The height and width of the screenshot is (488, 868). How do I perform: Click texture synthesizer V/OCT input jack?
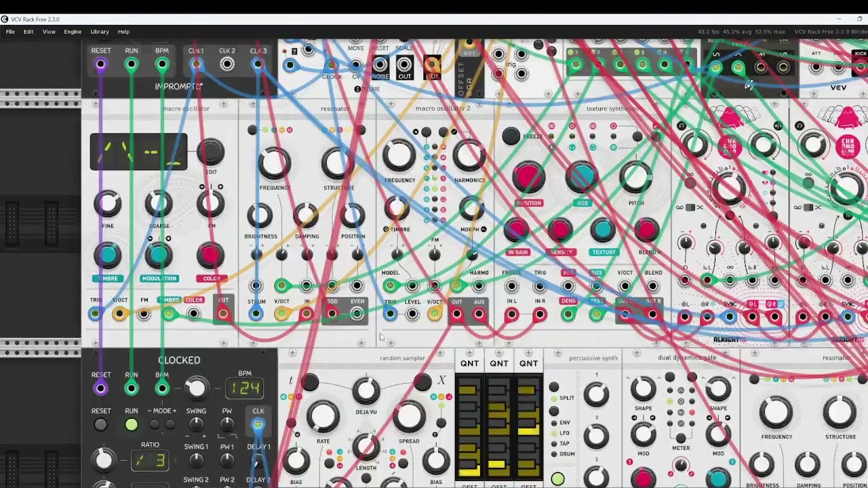pos(625,286)
